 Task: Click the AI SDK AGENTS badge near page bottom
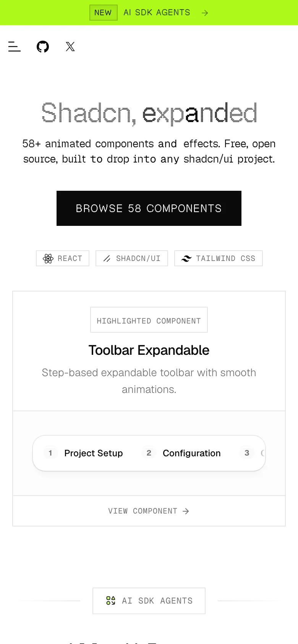tap(149, 601)
